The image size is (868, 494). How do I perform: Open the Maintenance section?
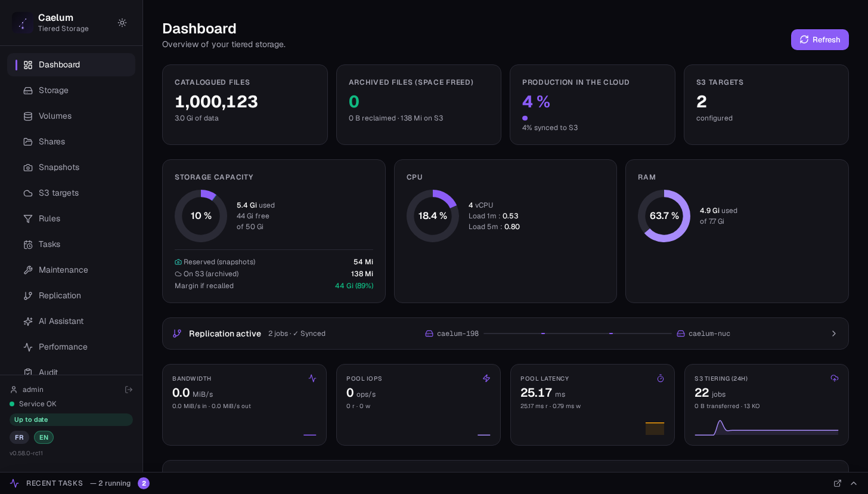tap(72, 270)
